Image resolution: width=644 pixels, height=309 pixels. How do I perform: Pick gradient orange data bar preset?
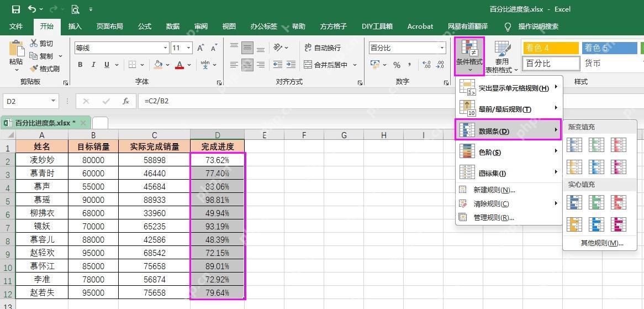point(574,166)
